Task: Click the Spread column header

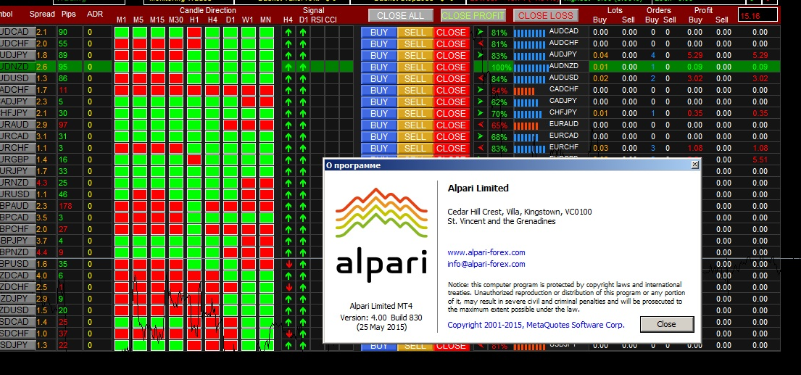Action: [42, 14]
